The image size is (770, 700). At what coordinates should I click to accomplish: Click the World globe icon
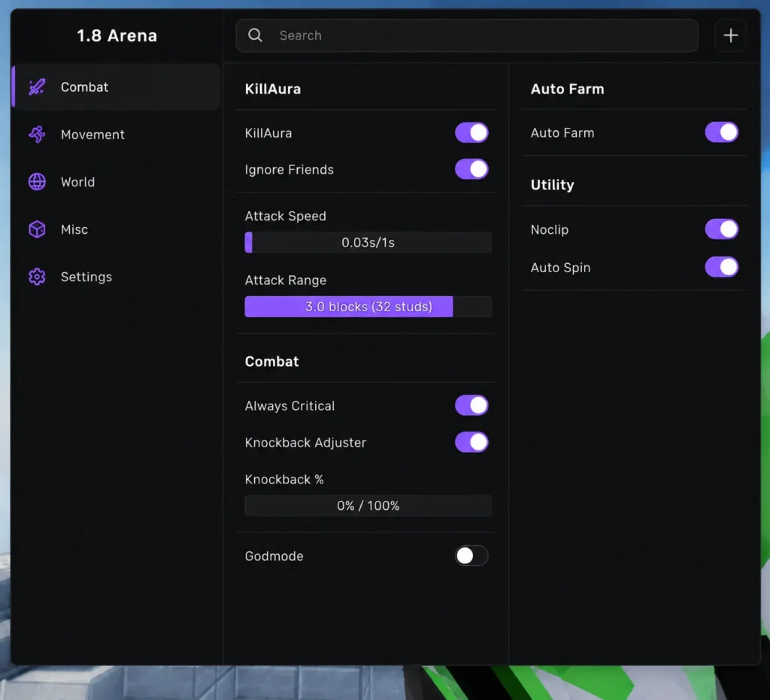tap(37, 182)
